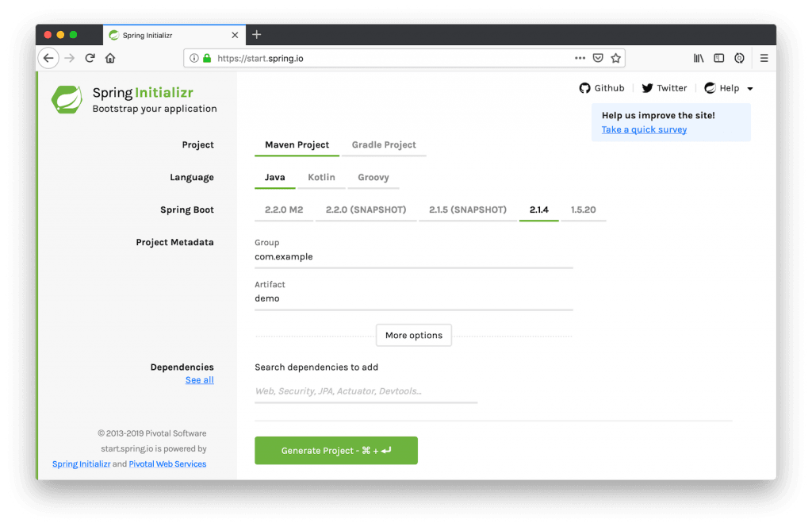Screen dimensions: 812x527
Task: Open a new browser tab
Action: pyautogui.click(x=256, y=35)
